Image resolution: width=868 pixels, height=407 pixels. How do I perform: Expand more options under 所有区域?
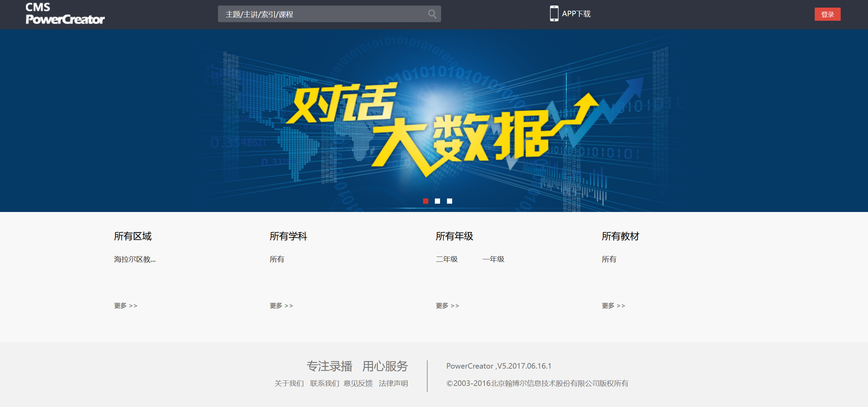126,306
